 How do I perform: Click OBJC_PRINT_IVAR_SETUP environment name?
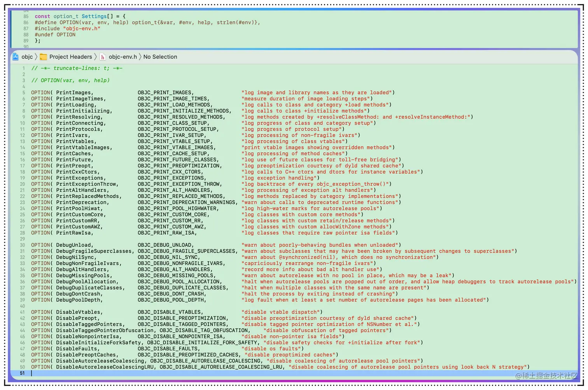[x=171, y=135]
